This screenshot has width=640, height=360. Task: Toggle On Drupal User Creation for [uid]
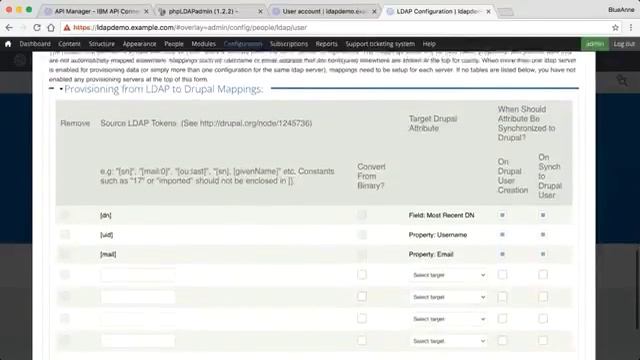502,234
